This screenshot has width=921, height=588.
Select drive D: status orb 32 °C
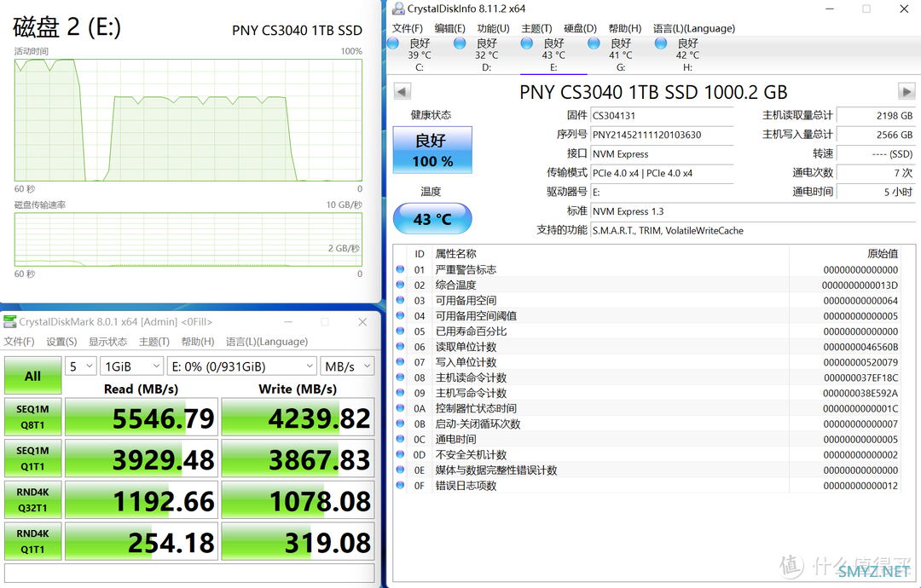point(460,43)
